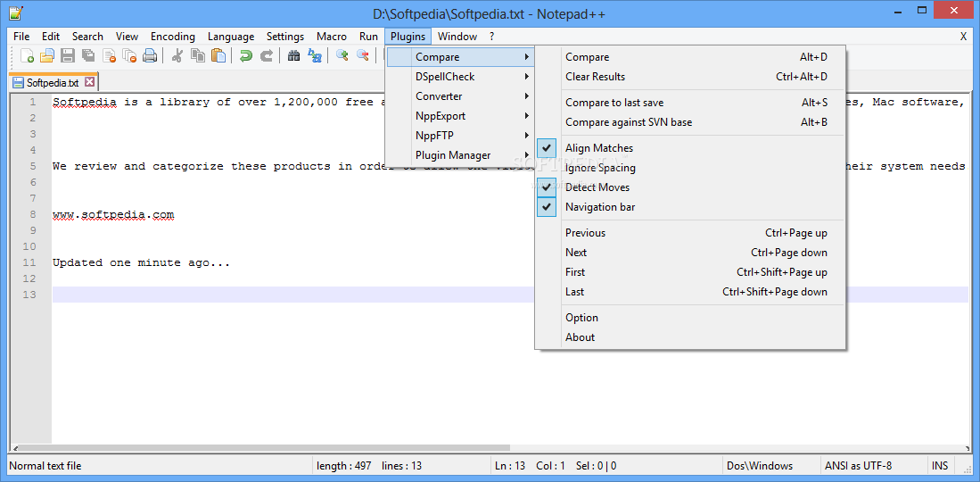Screen dimensions: 980x482
Task: Click the Open file folder icon
Action: [47, 55]
